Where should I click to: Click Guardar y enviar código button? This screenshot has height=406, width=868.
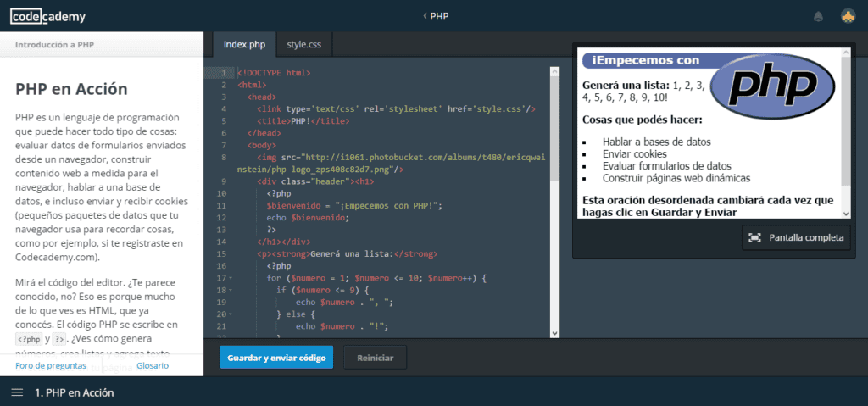276,358
